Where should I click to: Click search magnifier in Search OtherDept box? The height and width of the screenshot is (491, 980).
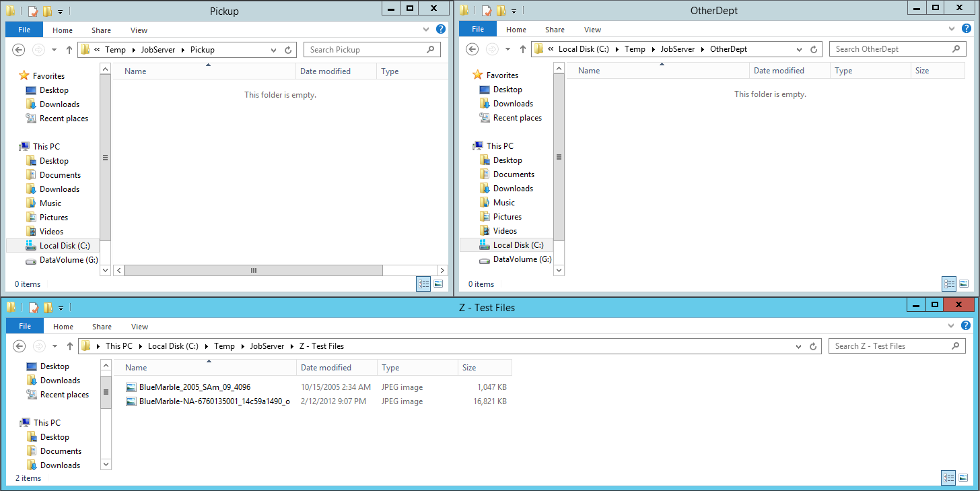click(x=955, y=49)
